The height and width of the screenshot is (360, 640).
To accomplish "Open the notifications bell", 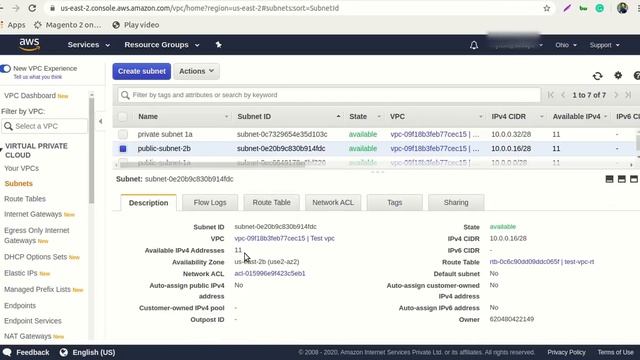I will pos(473,45).
